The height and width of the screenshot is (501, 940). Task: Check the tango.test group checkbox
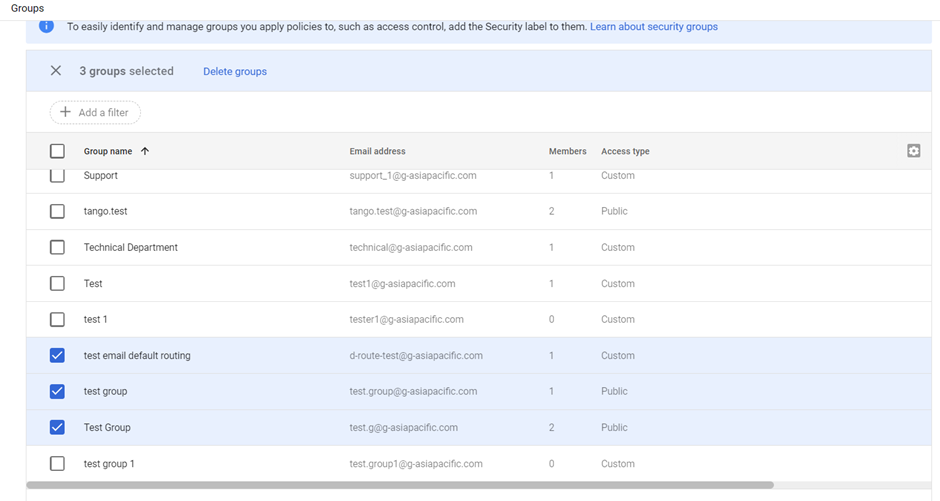point(57,211)
